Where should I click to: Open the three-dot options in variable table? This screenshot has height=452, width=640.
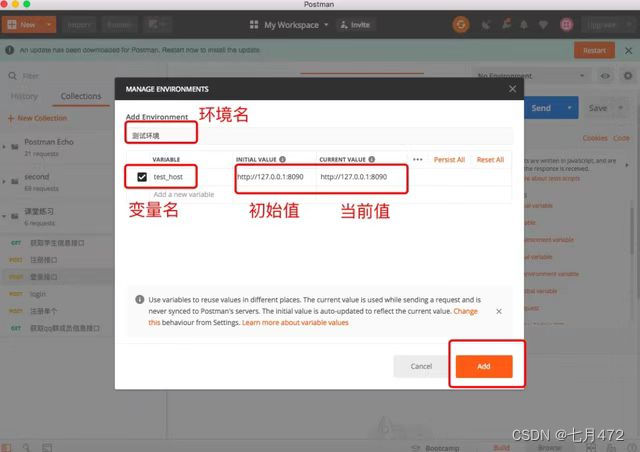coord(418,160)
